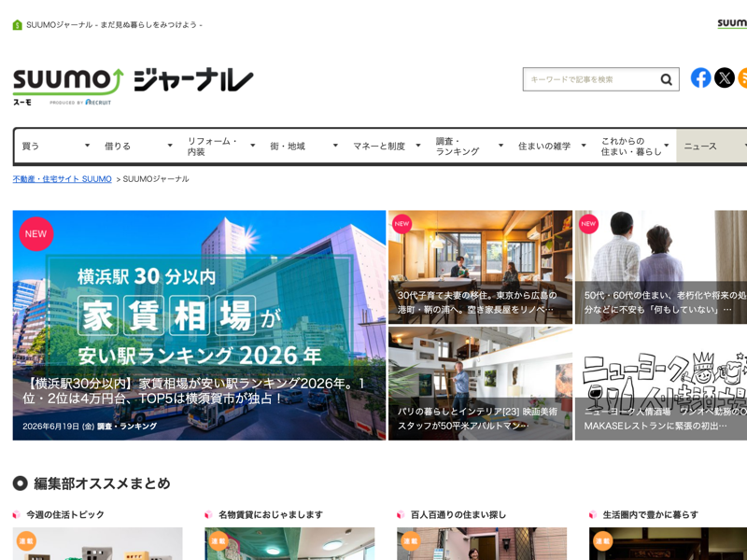Screen dimensions: 747x560
Task: Click the 編集部オススメまとめ circle icon
Action: coord(20,483)
